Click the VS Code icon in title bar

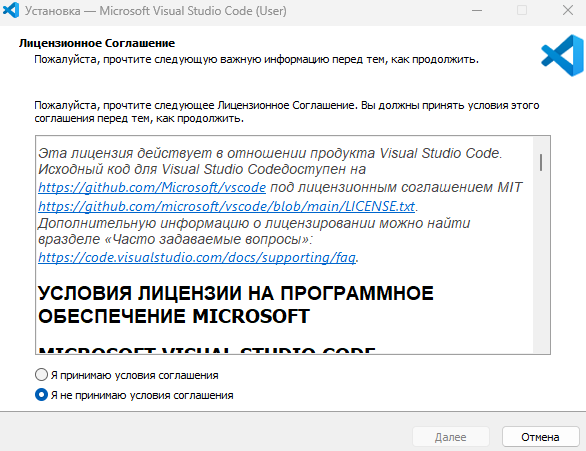pos(11,10)
